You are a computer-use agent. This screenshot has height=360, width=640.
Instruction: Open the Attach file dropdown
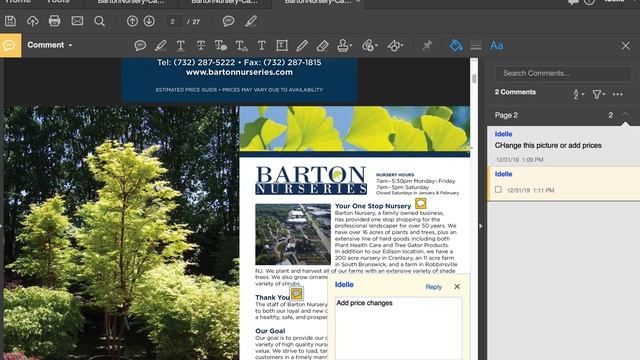pos(369,45)
